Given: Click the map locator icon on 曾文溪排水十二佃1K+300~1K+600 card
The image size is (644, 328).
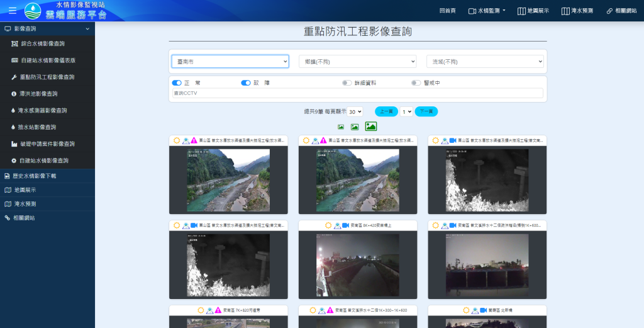Looking at the screenshot, I should click(322, 310).
